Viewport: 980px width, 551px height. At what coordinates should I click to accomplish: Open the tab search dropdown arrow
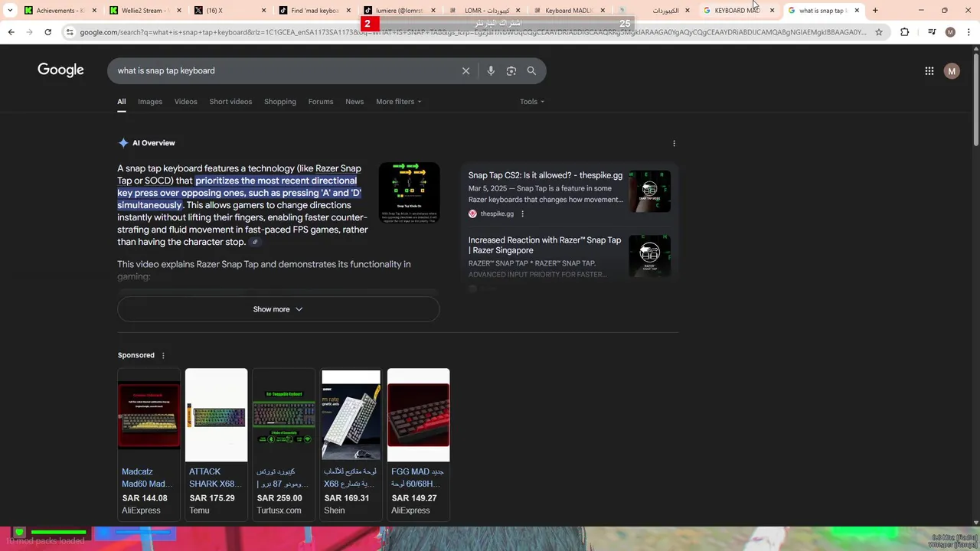(x=10, y=11)
